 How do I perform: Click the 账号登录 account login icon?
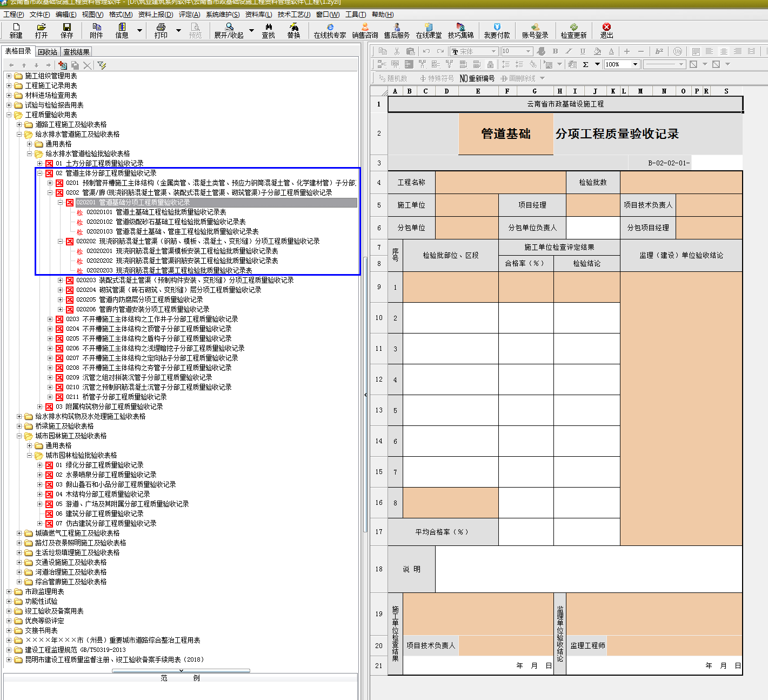(535, 30)
